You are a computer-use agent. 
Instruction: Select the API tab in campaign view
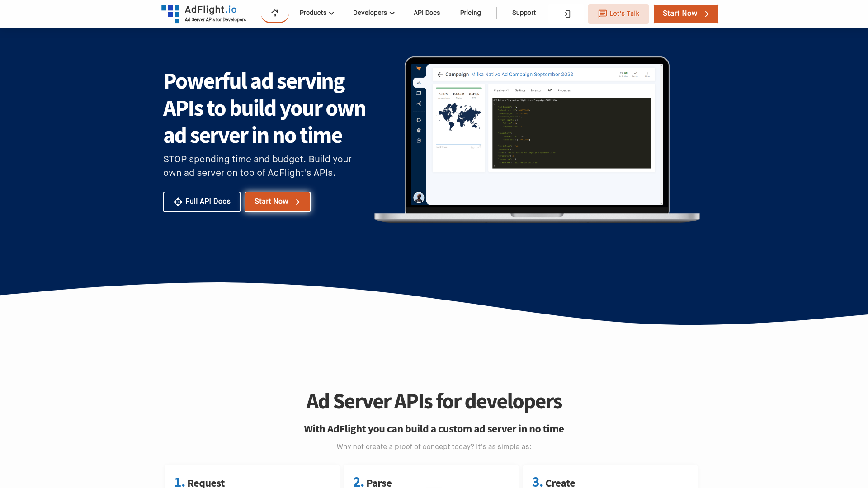click(550, 90)
